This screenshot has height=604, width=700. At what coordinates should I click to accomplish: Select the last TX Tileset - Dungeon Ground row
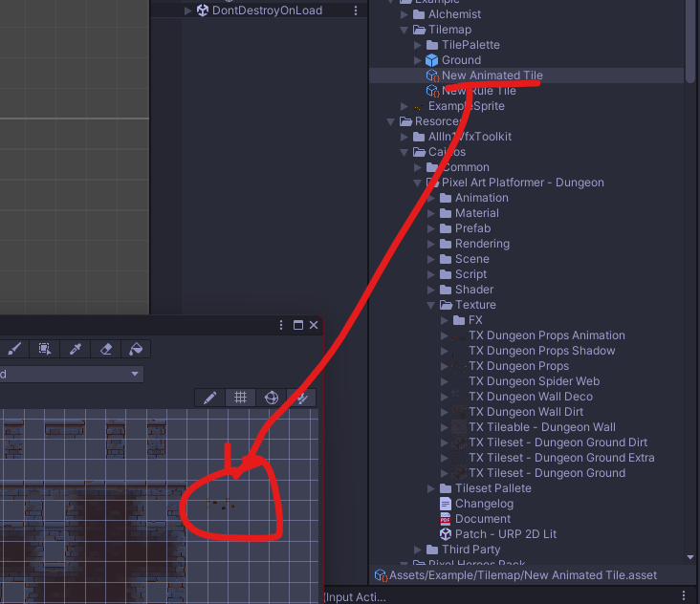click(547, 473)
